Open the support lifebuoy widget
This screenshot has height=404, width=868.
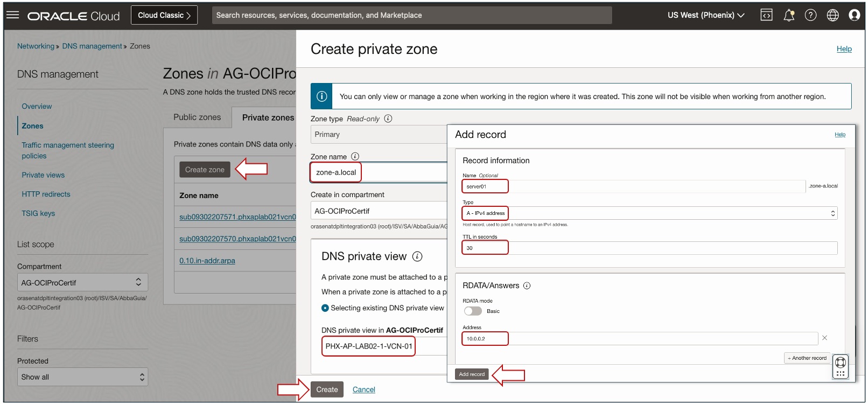[x=840, y=367]
